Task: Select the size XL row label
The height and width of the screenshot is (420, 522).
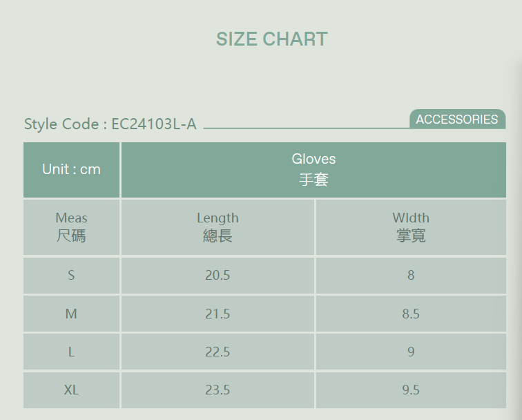Action: click(71, 390)
